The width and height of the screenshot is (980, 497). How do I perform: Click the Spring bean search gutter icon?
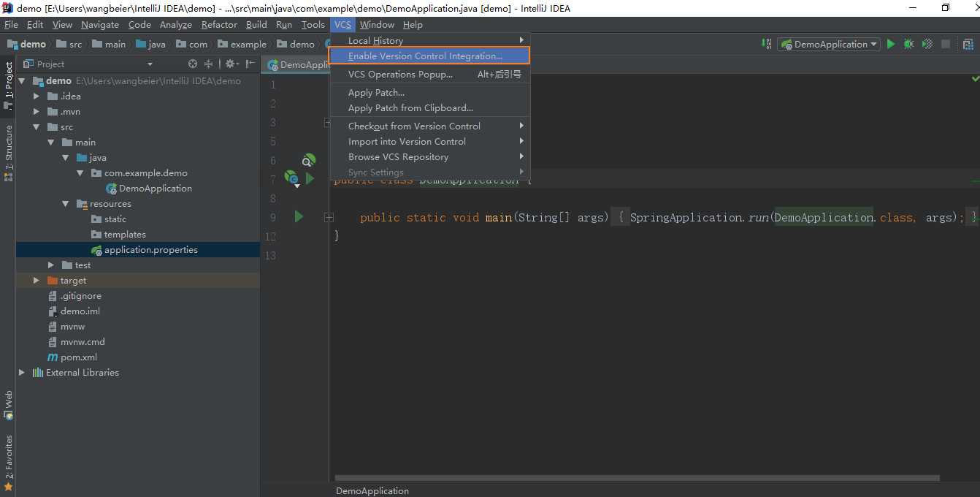[x=310, y=159]
